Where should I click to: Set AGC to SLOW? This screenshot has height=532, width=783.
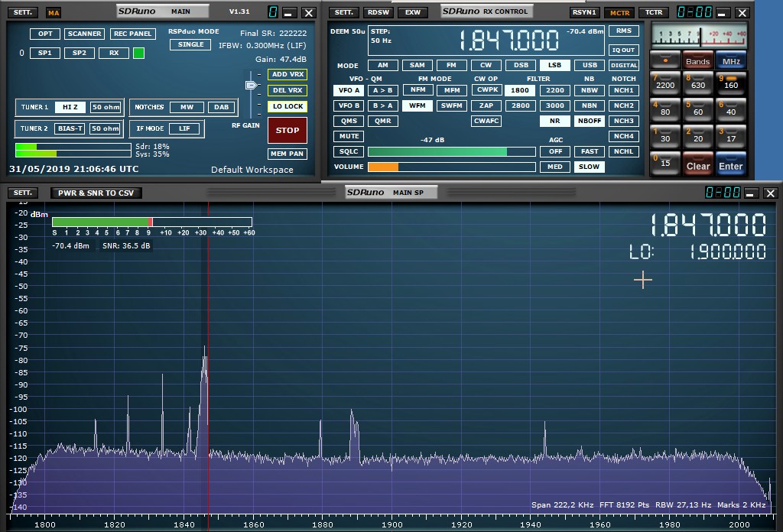(590, 167)
